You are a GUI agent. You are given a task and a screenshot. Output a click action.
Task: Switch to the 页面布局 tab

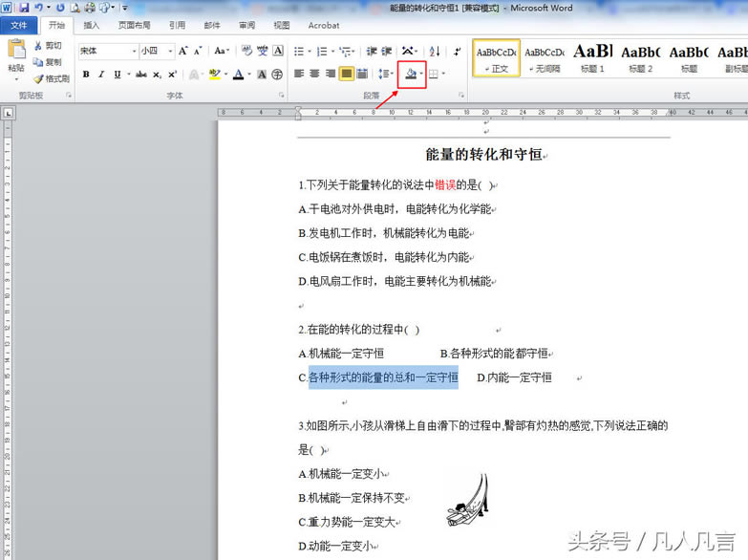pyautogui.click(x=134, y=26)
